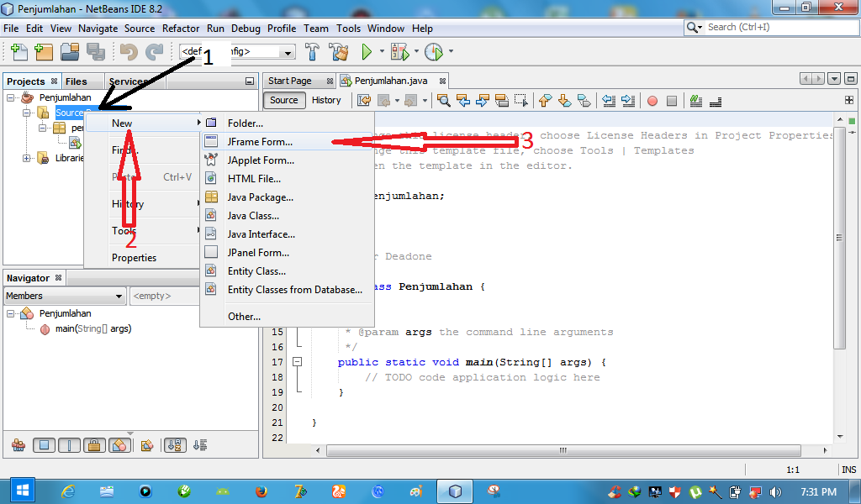Open the Refactor menu
Viewport: 861px width, 504px height.
(x=181, y=28)
